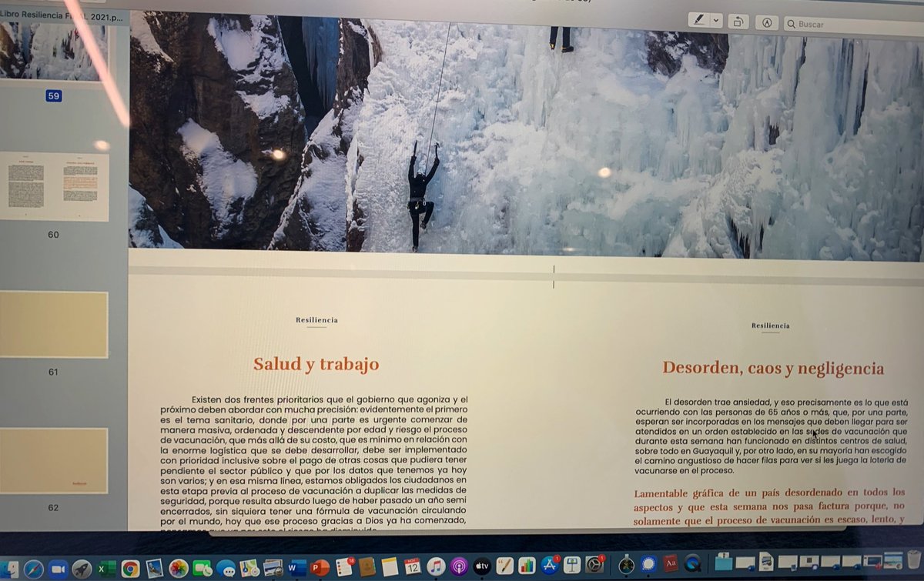924x581 pixels.
Task: Open Apple TV from the Dock
Action: [x=482, y=566]
